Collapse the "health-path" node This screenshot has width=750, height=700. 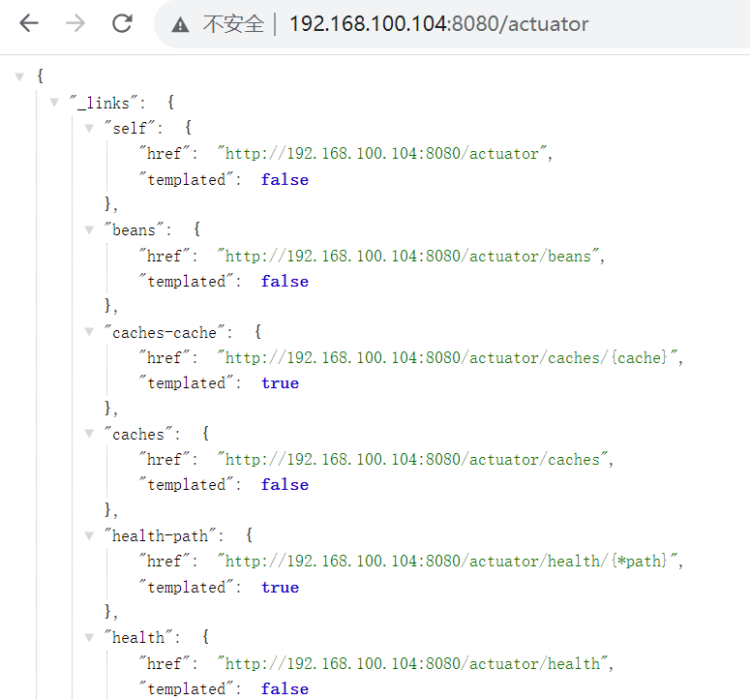pos(89,535)
